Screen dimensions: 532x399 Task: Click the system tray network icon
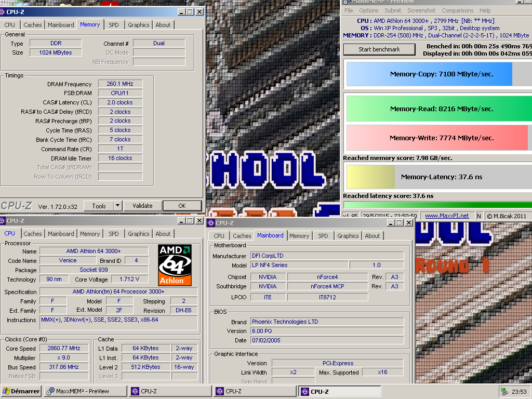[x=504, y=392]
